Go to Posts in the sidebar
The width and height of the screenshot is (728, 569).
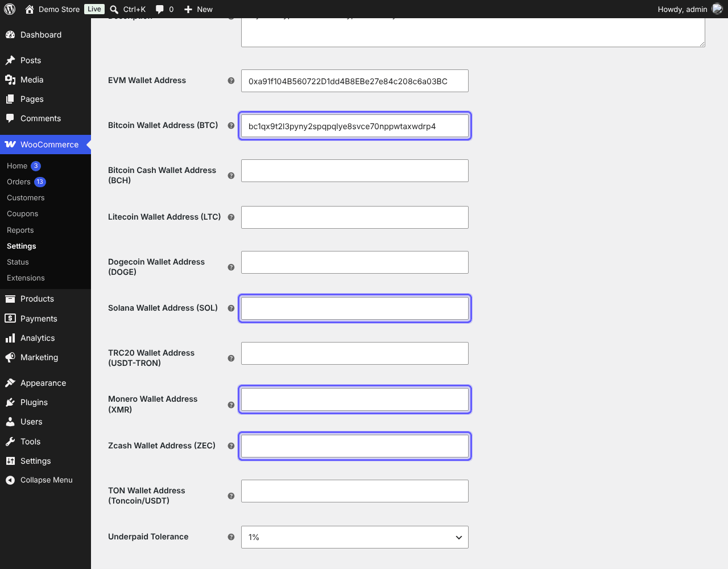click(x=45, y=60)
